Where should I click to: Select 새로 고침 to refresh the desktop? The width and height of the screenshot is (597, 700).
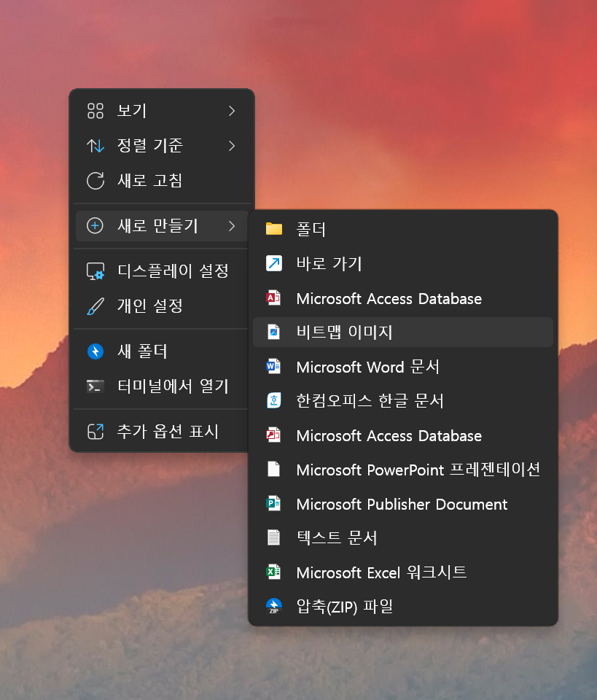pyautogui.click(x=162, y=181)
